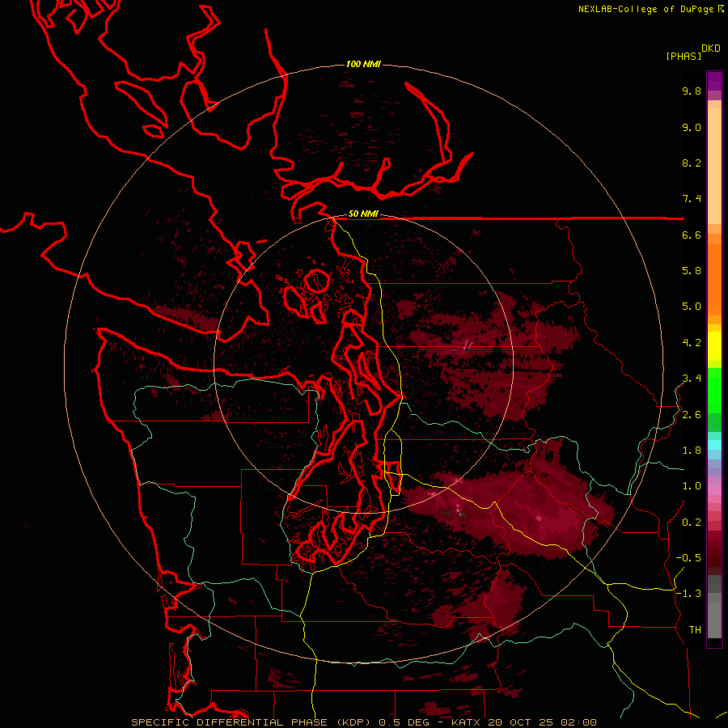This screenshot has width=728, height=728.
Task: Click the dark orange color bar segment
Action: coord(714,280)
